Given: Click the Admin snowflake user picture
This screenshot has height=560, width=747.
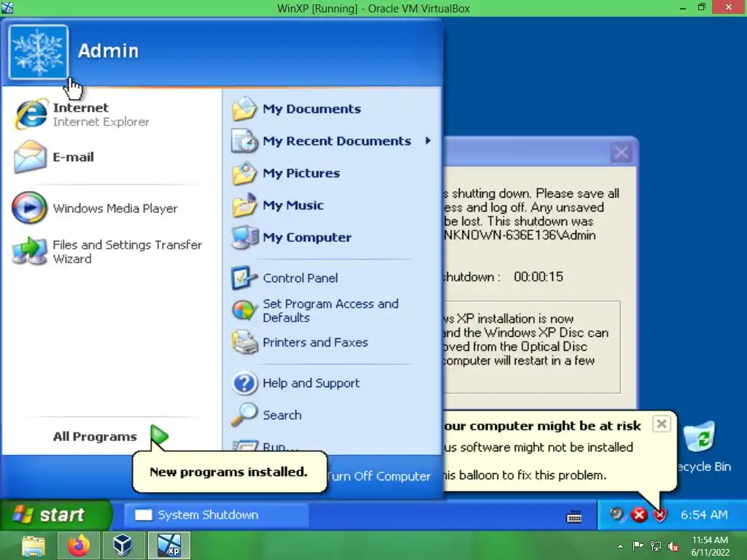Looking at the screenshot, I should tap(38, 51).
